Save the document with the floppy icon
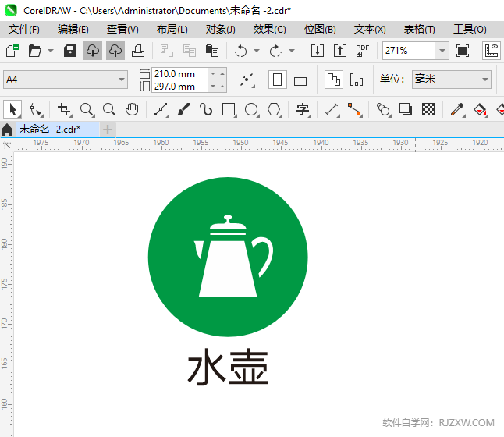The height and width of the screenshot is (437, 504). click(69, 51)
